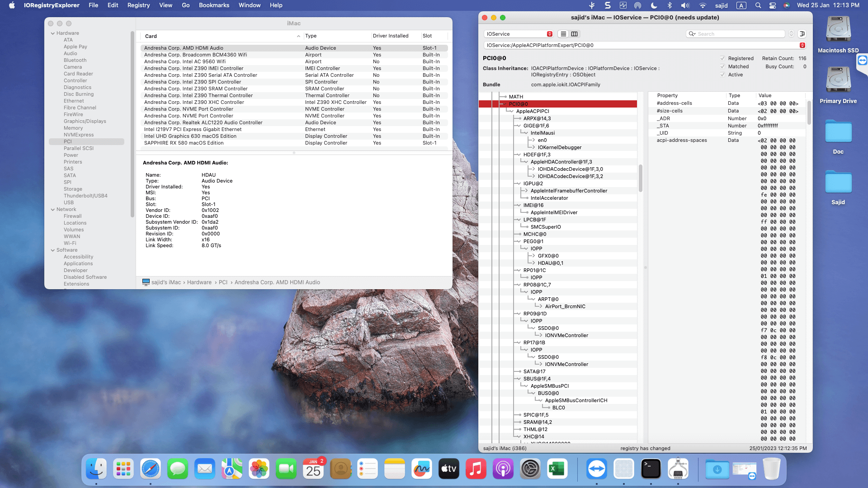The height and width of the screenshot is (488, 868).
Task: Launch Safari from the Dock
Action: pyautogui.click(x=151, y=469)
